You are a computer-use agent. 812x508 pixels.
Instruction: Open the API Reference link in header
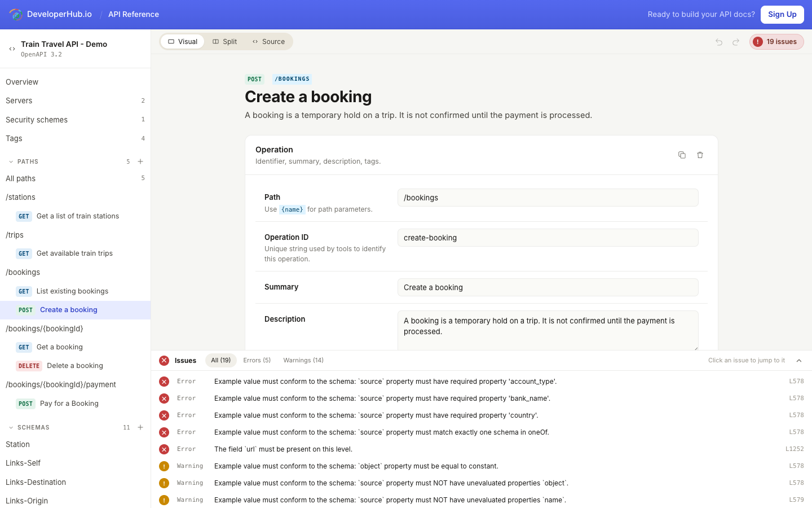click(134, 14)
